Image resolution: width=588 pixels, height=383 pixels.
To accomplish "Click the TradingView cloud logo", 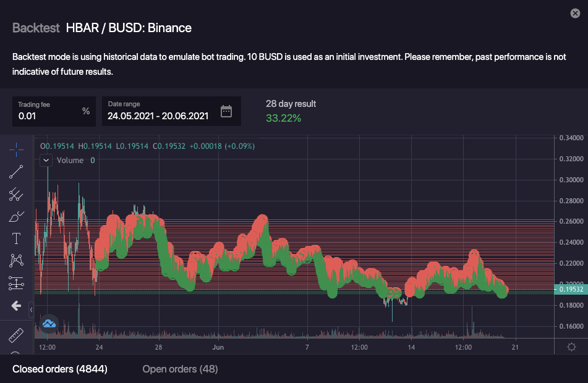I will pos(49,323).
